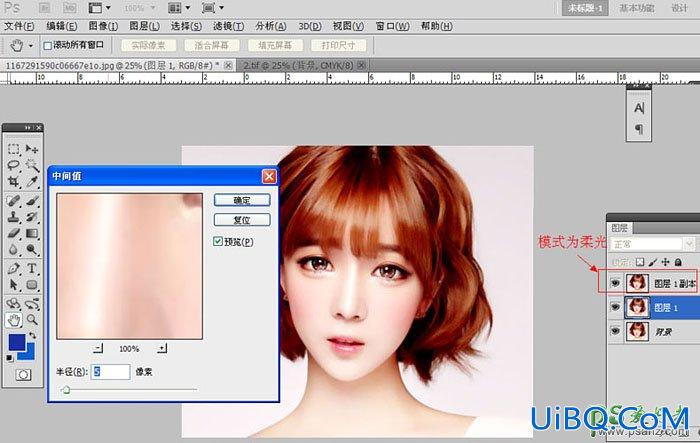Select the Brush tool

(32, 201)
